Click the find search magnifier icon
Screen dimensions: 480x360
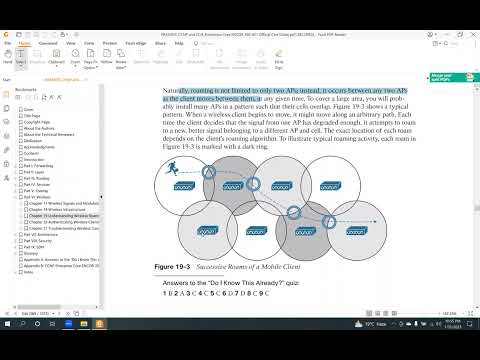[446, 43]
